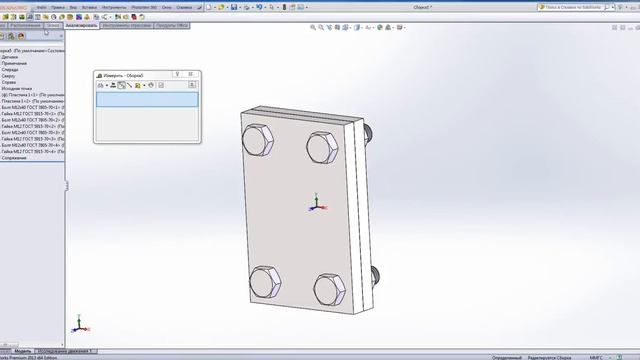Click the Zoom to Area icon
The image size is (640, 360).
pos(321,28)
